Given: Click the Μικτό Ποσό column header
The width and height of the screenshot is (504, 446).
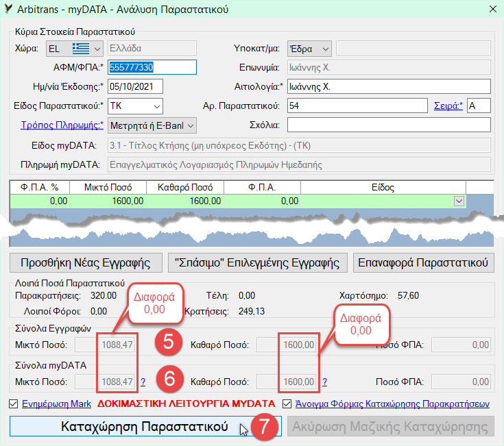Looking at the screenshot, I should (x=108, y=187).
